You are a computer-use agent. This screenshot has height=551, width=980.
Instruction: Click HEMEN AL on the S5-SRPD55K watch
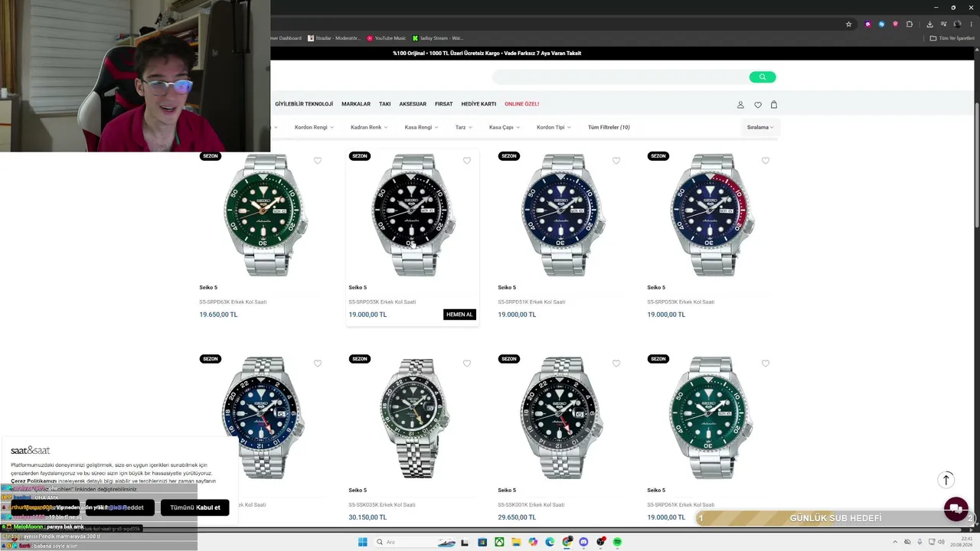[459, 315]
